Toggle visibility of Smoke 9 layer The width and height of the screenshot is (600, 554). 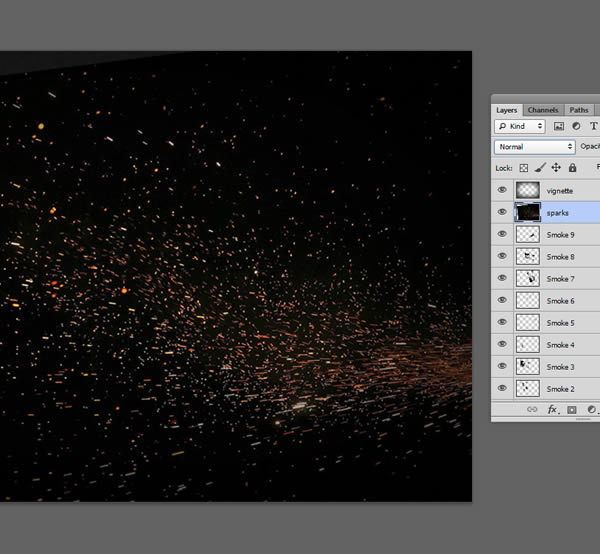[x=502, y=234]
